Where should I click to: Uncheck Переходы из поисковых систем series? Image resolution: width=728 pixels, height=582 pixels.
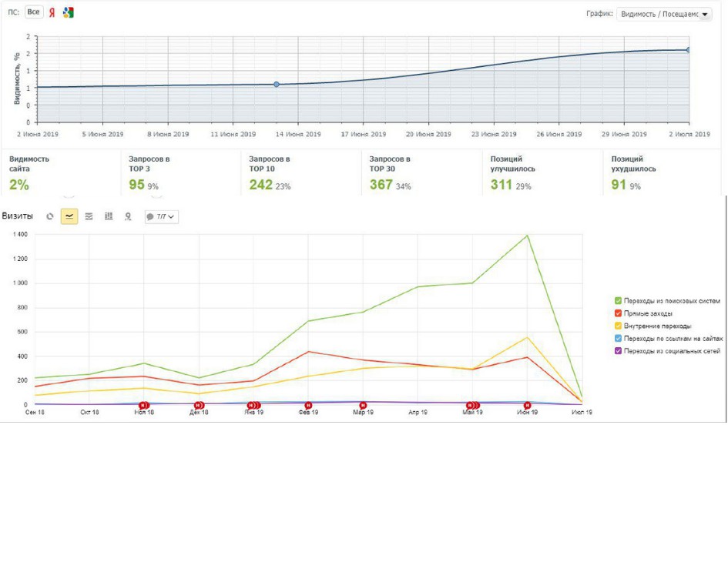click(618, 300)
